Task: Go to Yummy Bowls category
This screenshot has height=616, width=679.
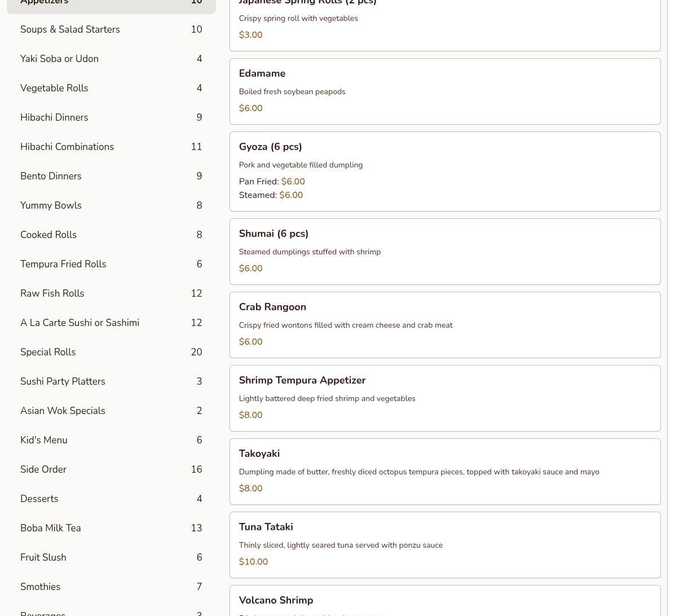Action: click(111, 205)
